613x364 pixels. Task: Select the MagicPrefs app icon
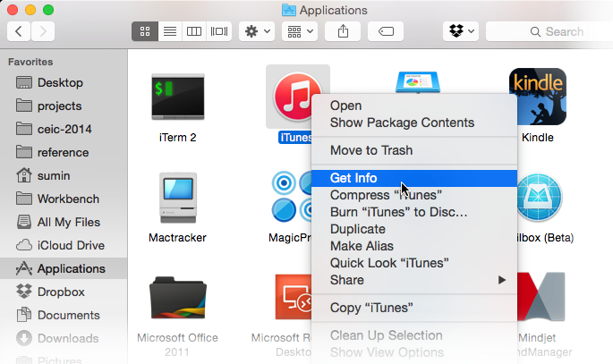coord(291,196)
